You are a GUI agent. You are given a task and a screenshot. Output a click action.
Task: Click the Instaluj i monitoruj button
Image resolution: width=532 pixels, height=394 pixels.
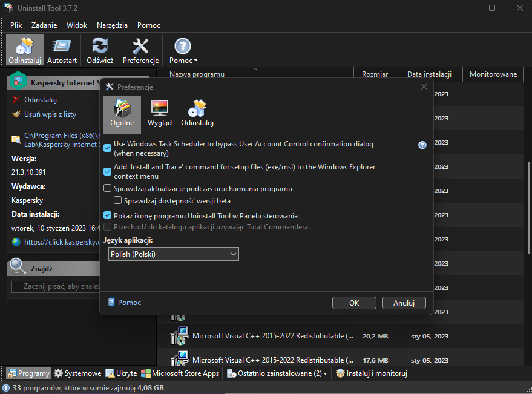pyautogui.click(x=372, y=373)
